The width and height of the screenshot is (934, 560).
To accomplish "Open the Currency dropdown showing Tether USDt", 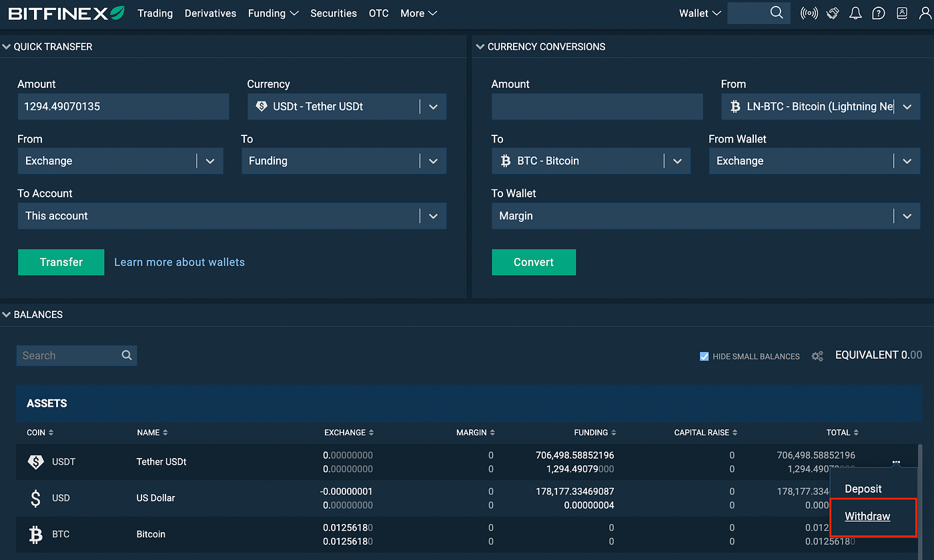I will (x=347, y=107).
